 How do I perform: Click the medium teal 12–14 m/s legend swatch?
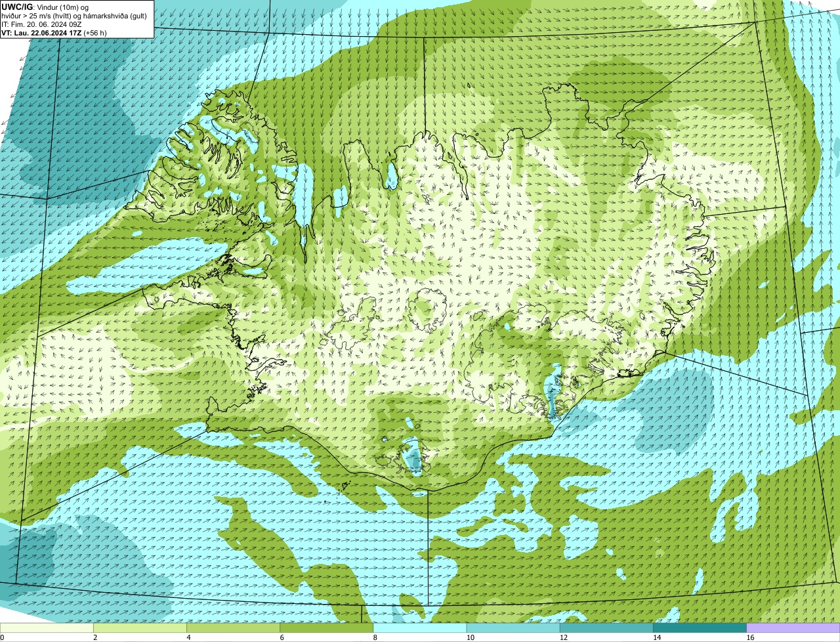pyautogui.click(x=606, y=628)
